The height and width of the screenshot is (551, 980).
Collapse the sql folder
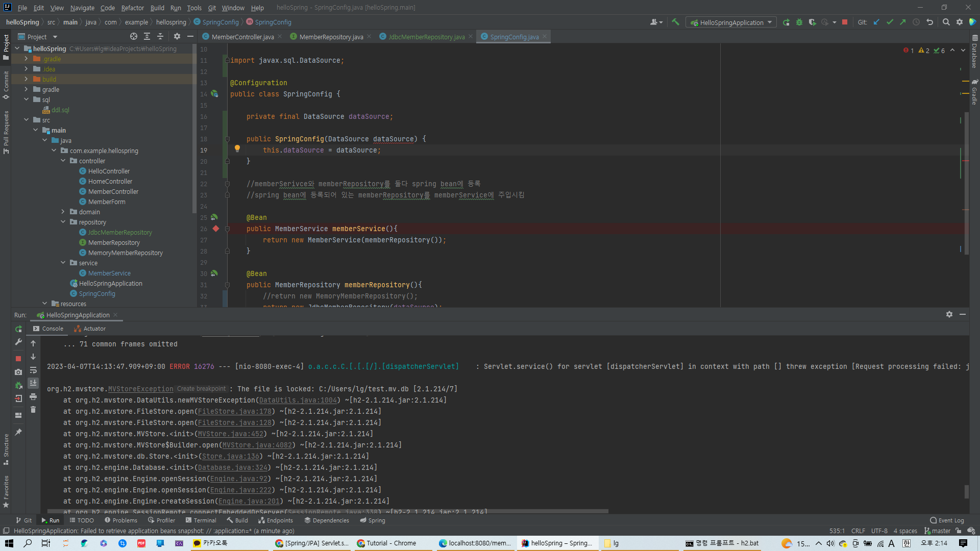tap(26, 99)
